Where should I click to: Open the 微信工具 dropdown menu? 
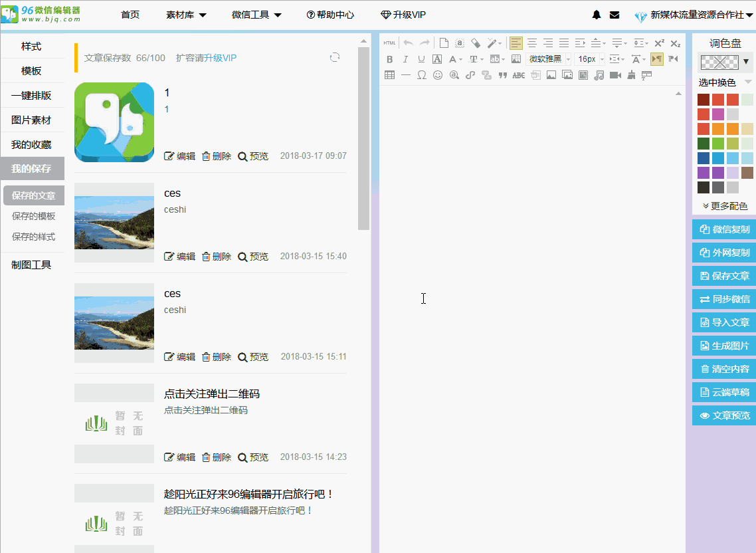256,15
